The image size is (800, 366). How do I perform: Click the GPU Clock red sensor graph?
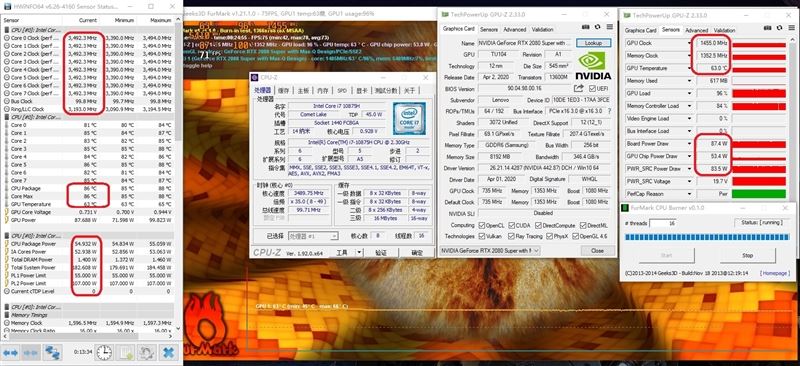(759, 43)
